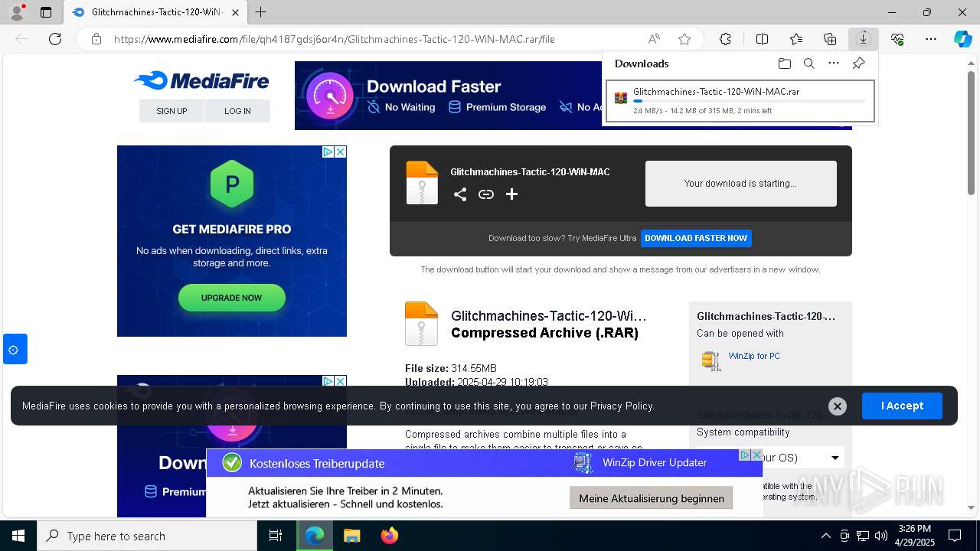Open the tab actions menu icon
980x551 pixels.
pyautogui.click(x=46, y=12)
